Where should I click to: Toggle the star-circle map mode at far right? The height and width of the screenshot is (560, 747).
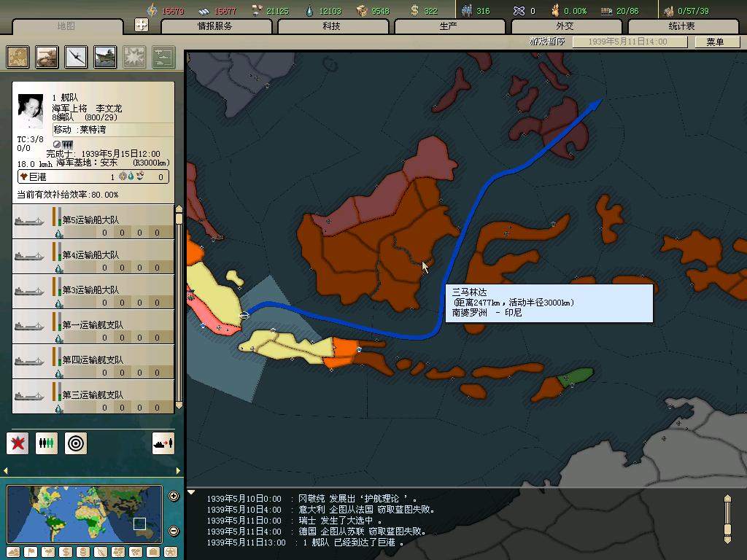coord(171,552)
